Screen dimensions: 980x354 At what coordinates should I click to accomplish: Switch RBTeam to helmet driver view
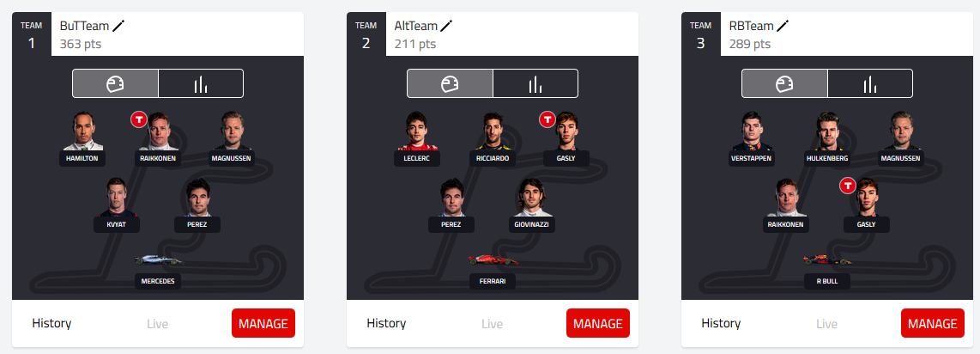(x=784, y=84)
